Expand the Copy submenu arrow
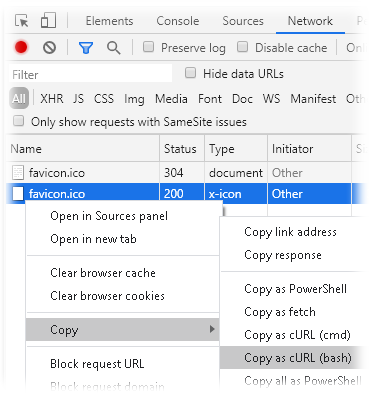This screenshot has height=393, width=369. (x=212, y=329)
